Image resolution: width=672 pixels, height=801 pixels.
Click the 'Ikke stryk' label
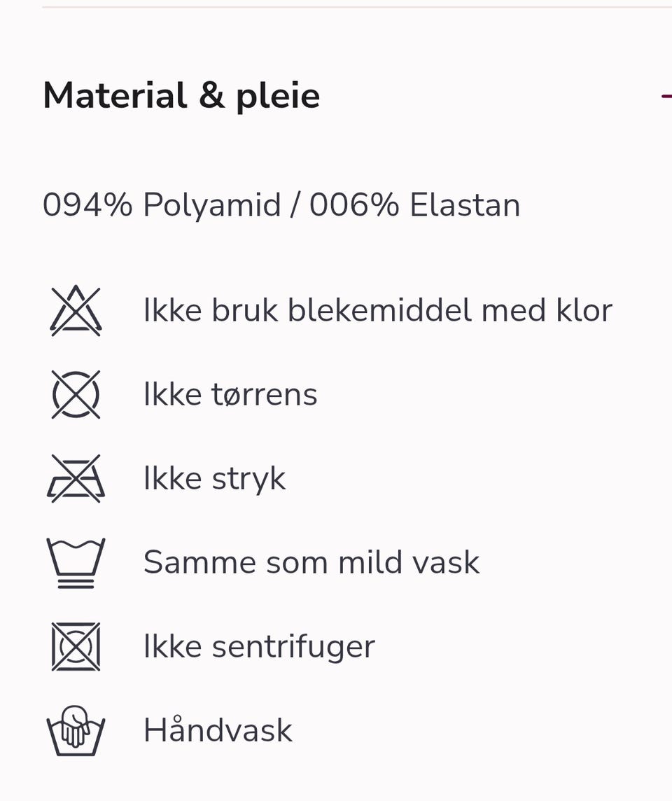(214, 479)
